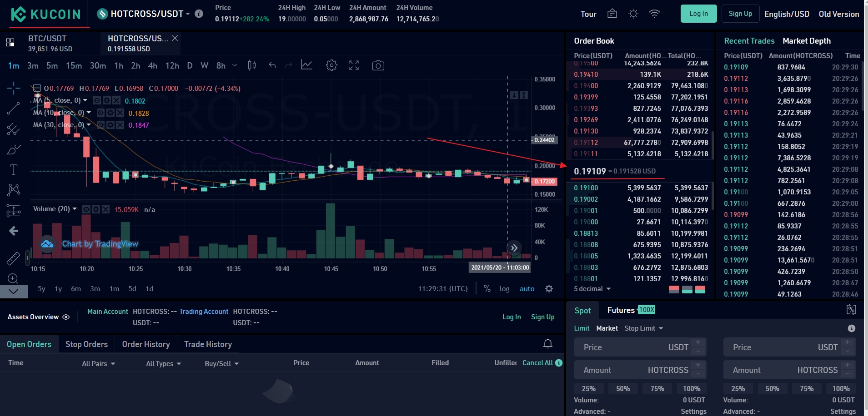868x416 pixels.
Task: Click the green Log In button
Action: (x=698, y=14)
